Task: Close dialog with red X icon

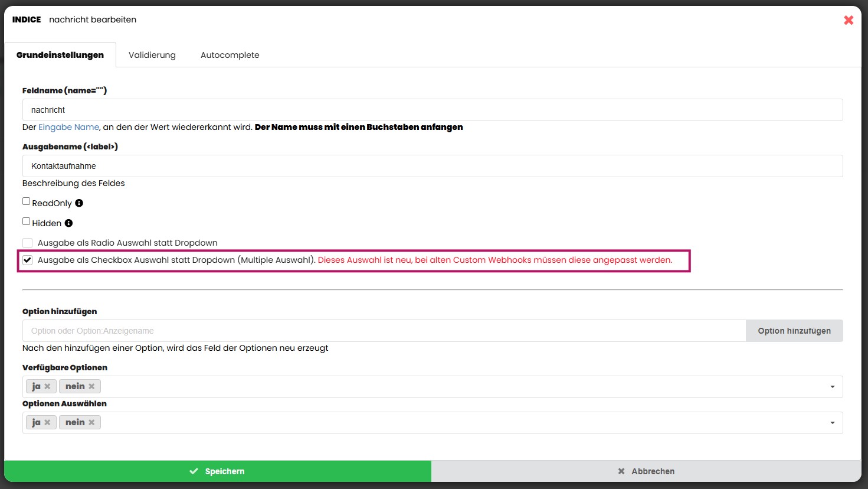Action: [x=849, y=20]
